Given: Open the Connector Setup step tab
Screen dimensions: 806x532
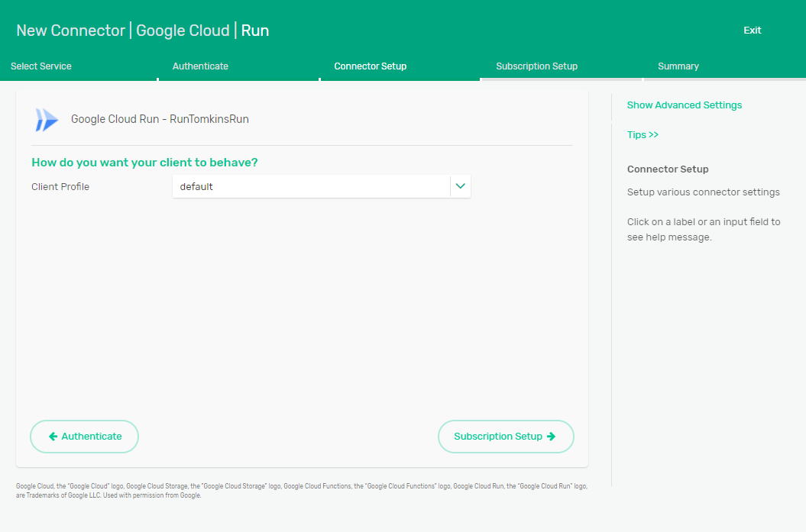Looking at the screenshot, I should point(371,66).
